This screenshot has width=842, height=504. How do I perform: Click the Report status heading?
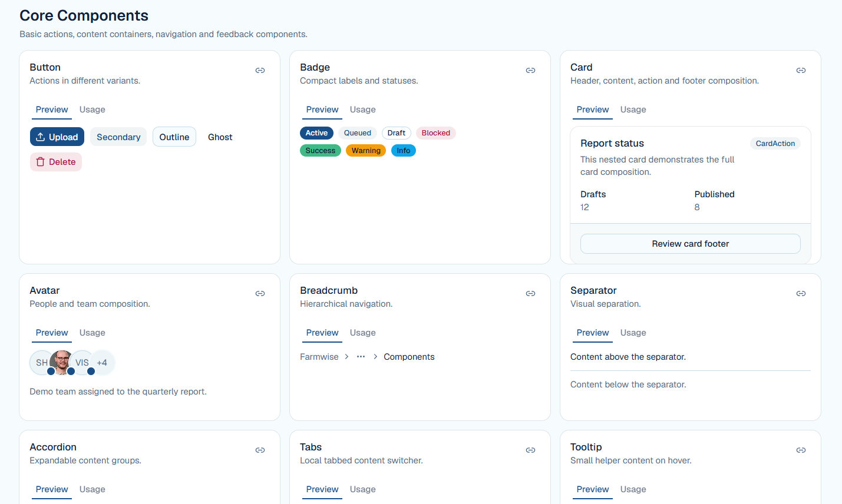tap(612, 143)
